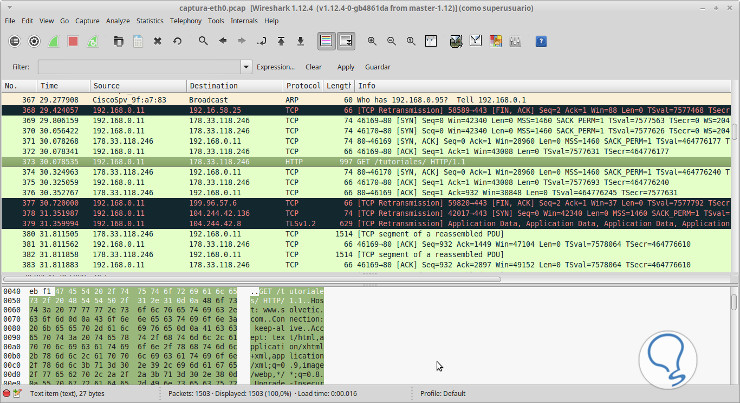The image size is (740, 403).
Task: Sort by the Time column header
Action: (63, 86)
